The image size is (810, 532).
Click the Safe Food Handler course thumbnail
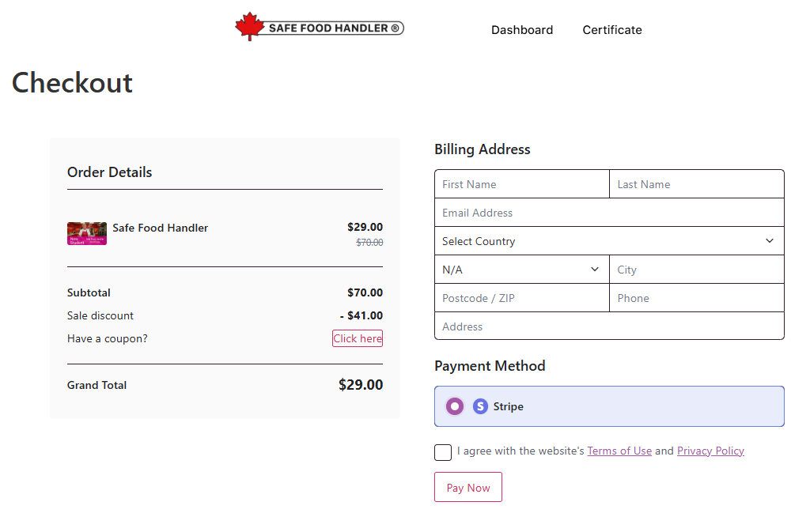coord(87,233)
